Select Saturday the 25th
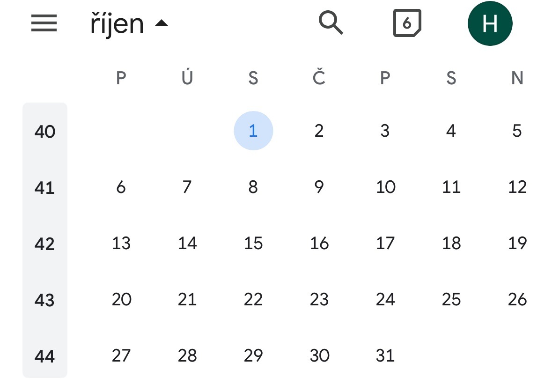Screen dimensions: 552x392 [451, 300]
